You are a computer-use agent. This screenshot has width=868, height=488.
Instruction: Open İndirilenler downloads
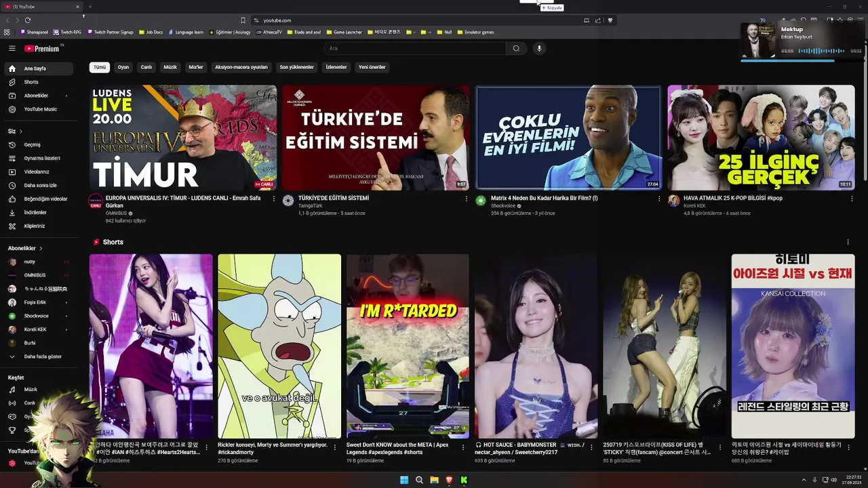coord(38,212)
